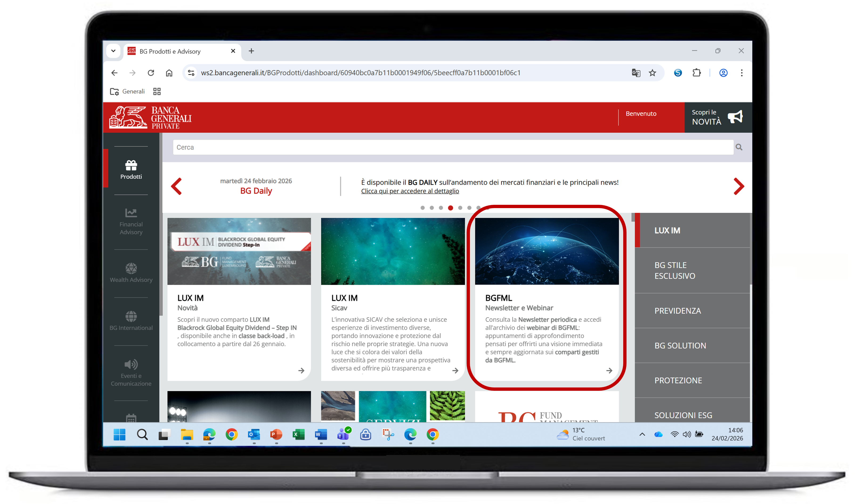Open Outlook from the taskbar
855x504 pixels.
click(254, 434)
